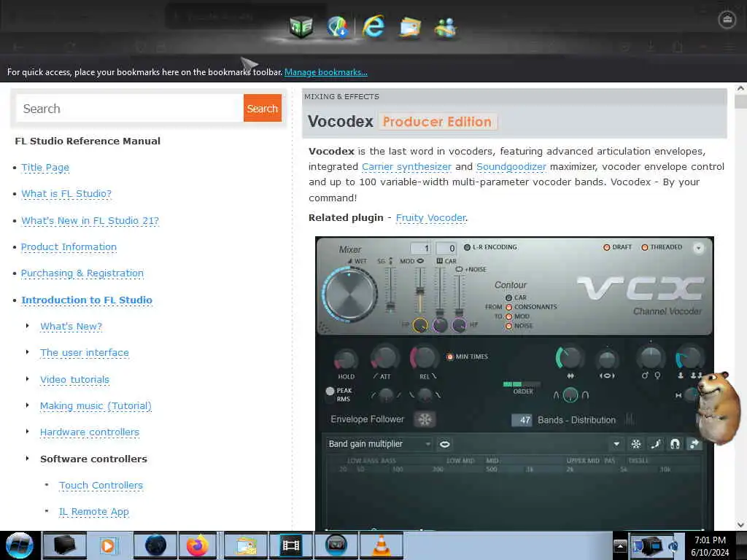Launch the photo gallery icon in the top dock
The height and width of the screenshot is (560, 747).
click(410, 27)
